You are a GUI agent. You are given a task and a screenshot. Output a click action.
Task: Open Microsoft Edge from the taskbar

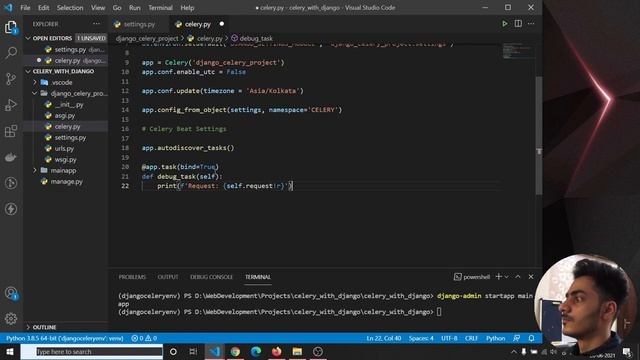point(256,351)
